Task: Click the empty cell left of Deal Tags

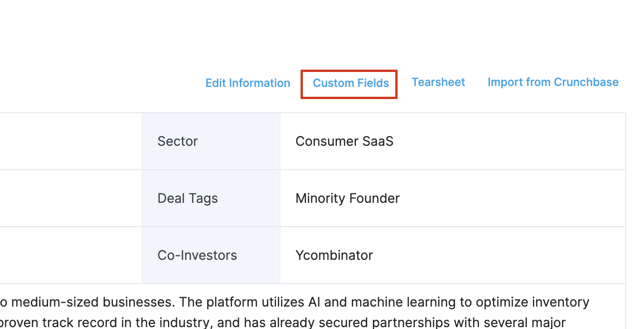Action: 70,198
